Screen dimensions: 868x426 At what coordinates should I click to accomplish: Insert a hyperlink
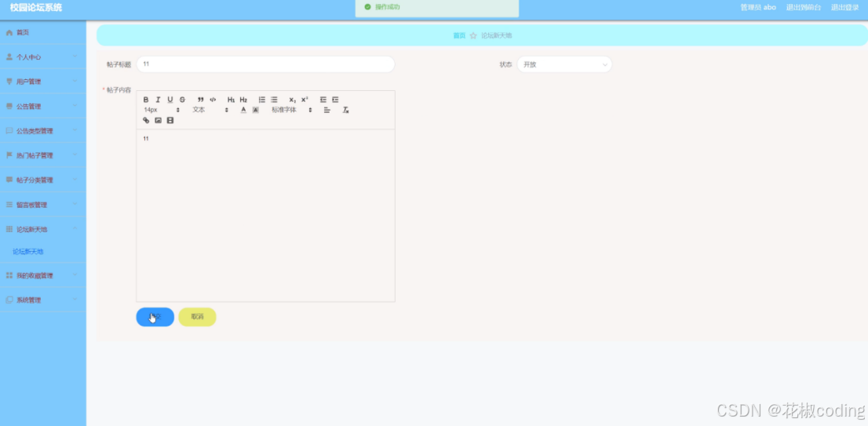pyautogui.click(x=146, y=120)
